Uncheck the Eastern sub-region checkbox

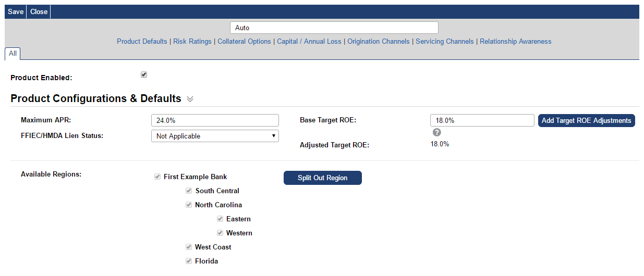[220, 219]
